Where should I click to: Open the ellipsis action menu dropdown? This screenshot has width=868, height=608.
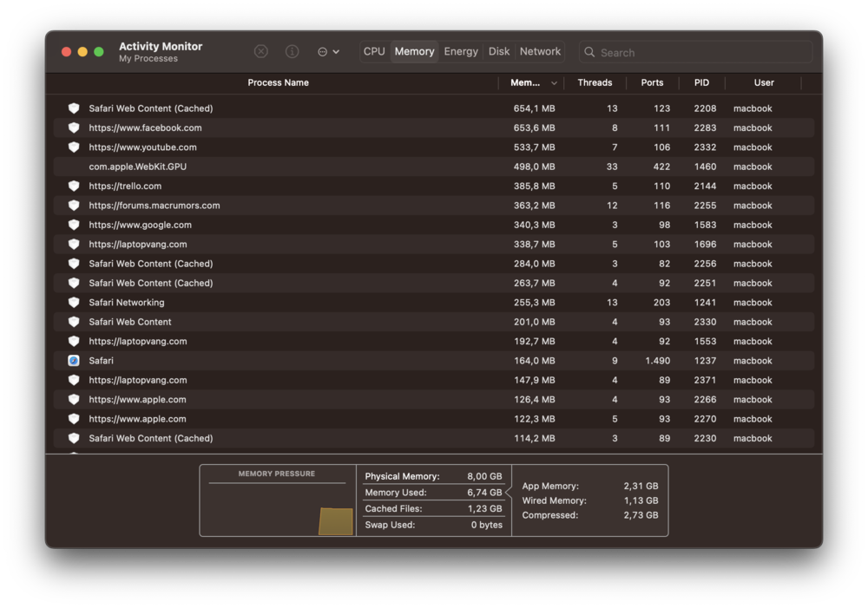(328, 51)
